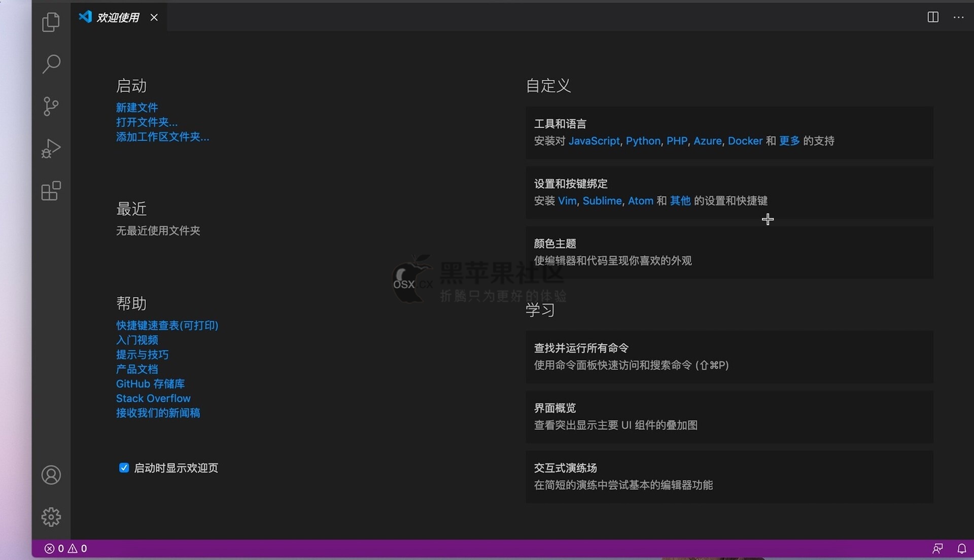This screenshot has height=560, width=974.
Task: Click the 设置和按键绑定 card heading
Action: [571, 184]
